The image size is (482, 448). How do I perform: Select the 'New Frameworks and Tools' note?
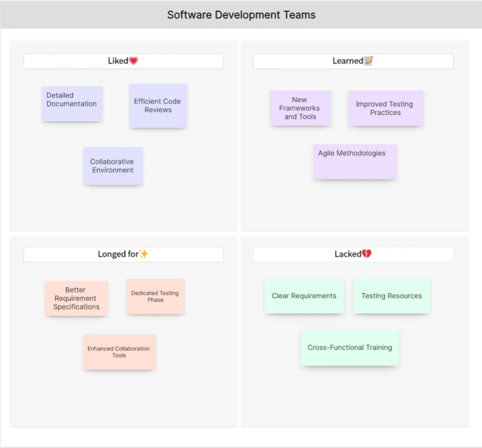tap(301, 108)
